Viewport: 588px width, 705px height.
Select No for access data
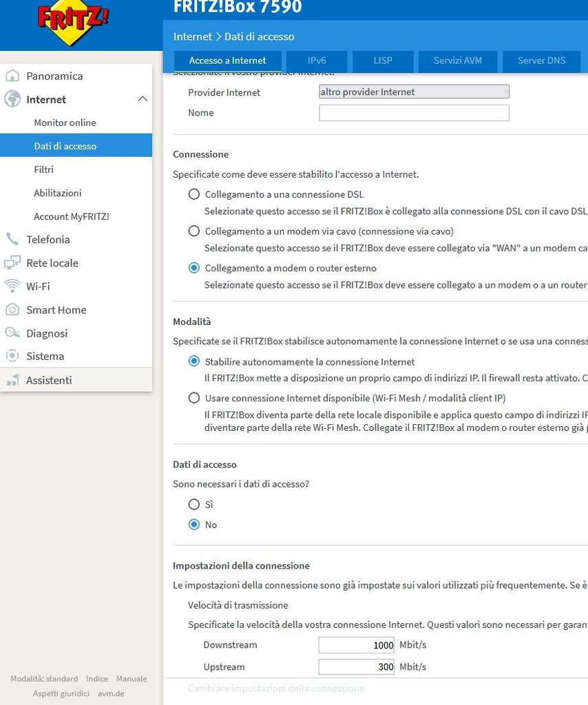tap(193, 525)
